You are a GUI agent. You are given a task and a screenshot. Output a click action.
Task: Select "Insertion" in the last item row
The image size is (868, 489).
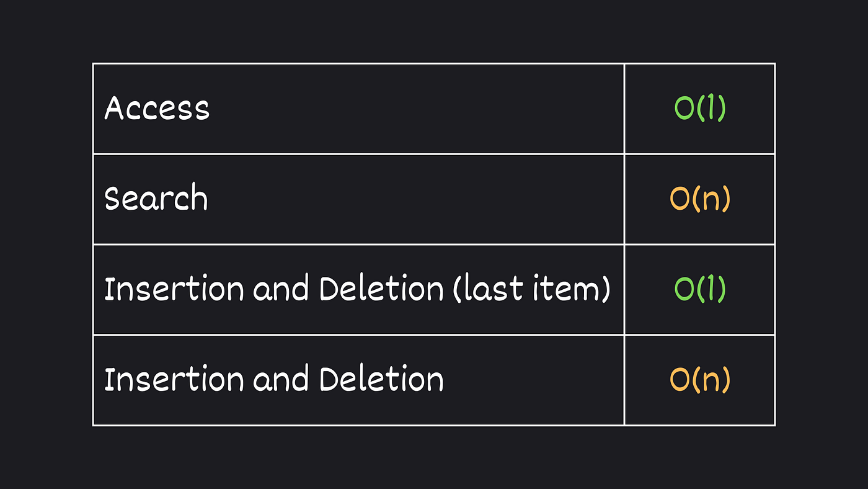174,290
